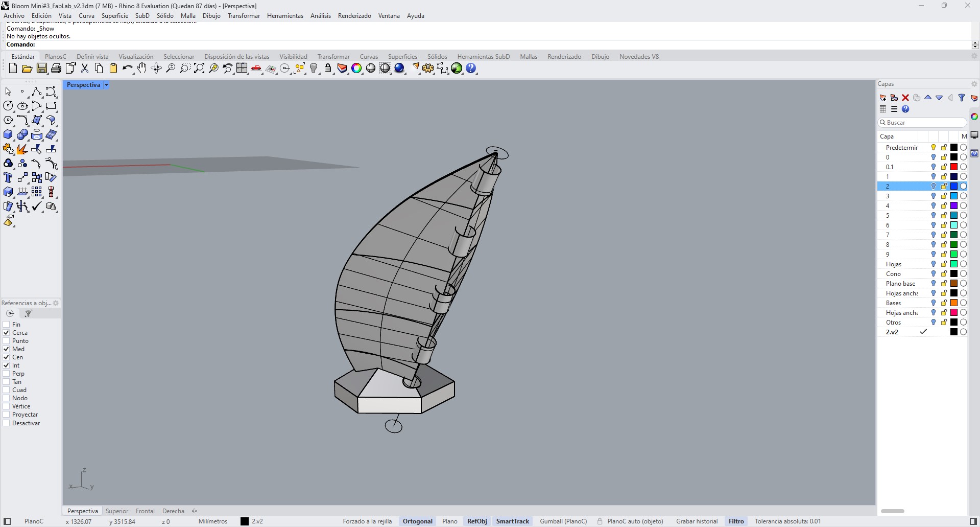
Task: Open the Perspectiva viewport title dropdown arrow
Action: pos(106,85)
